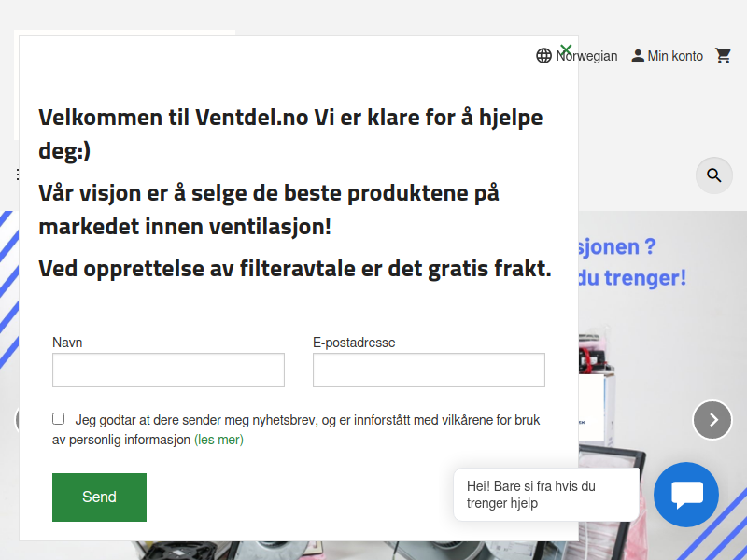Close the welcome popup with the green X
Screen dimensions: 747x560
(x=566, y=49)
